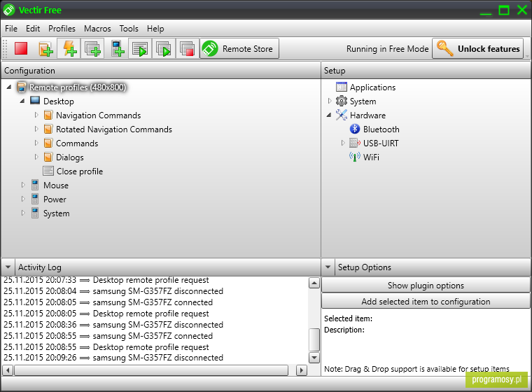Click the add command group toolbar icon

click(x=92, y=49)
